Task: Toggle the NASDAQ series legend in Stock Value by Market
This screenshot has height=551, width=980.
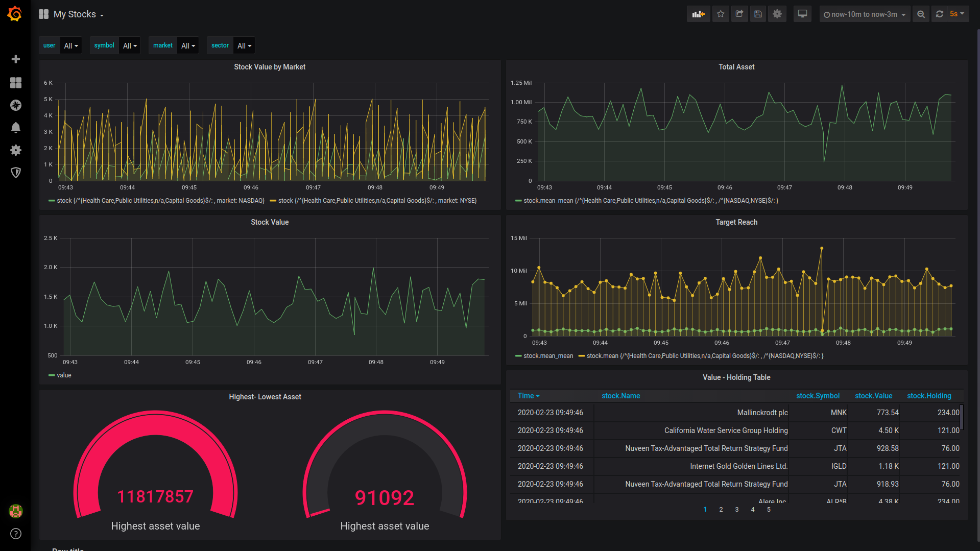Action: tap(157, 201)
